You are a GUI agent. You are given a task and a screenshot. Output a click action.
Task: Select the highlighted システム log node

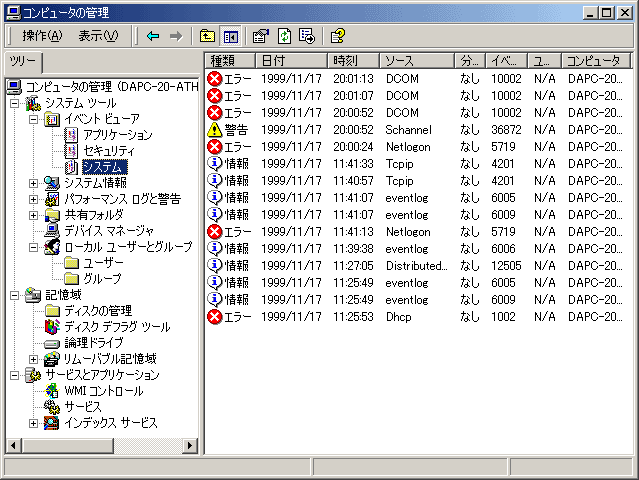tap(105, 167)
